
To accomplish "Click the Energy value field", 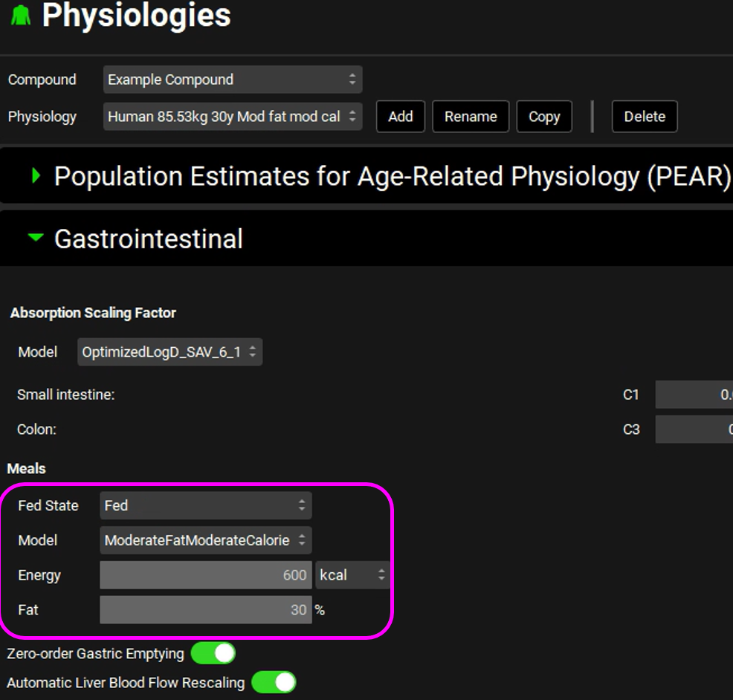I will coord(205,575).
